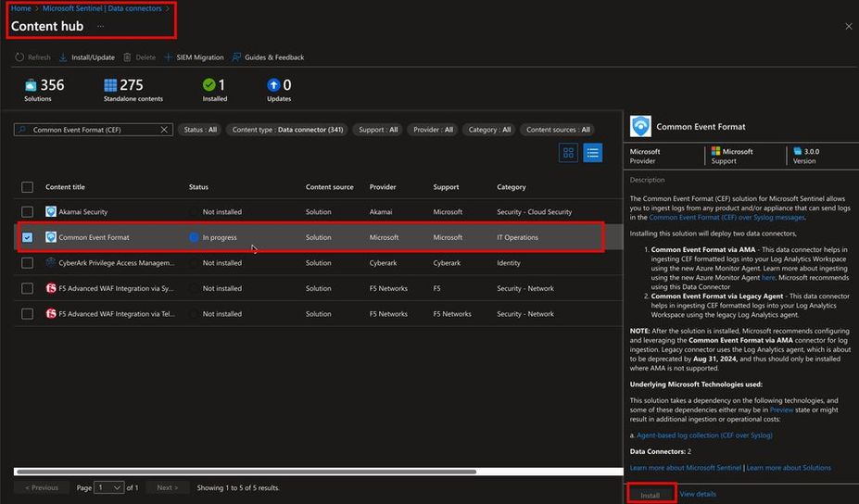Open SIEM Migration from the toolbar
This screenshot has height=504, width=859.
coord(195,57)
